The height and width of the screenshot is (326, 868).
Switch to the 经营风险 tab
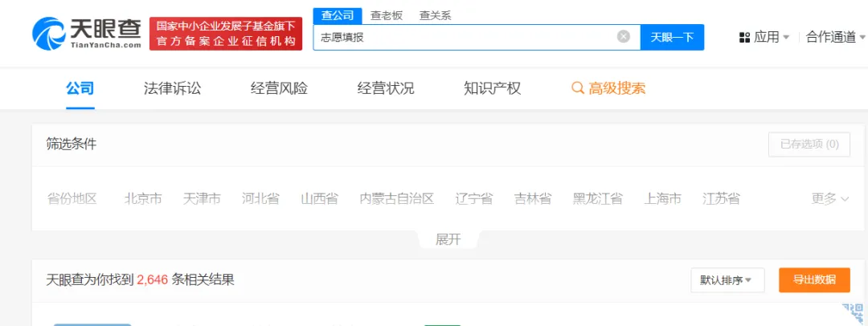point(279,88)
